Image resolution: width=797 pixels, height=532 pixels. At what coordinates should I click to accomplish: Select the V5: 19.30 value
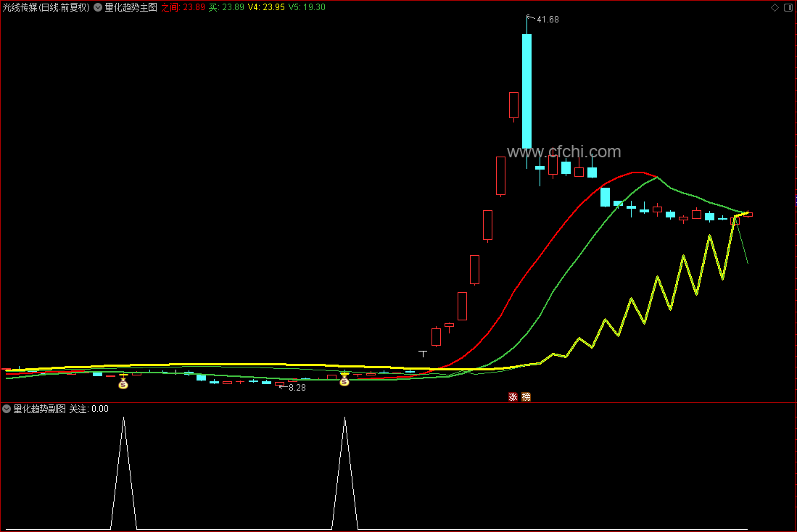(x=307, y=8)
